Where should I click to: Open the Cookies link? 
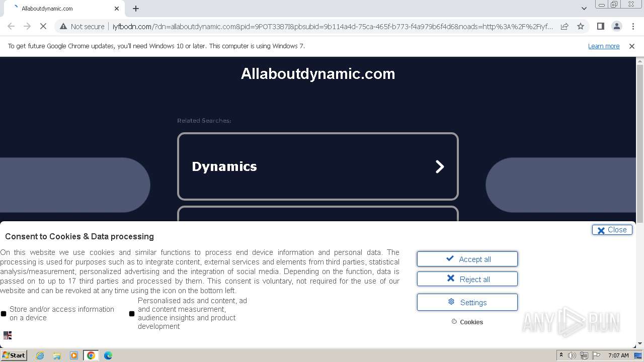pyautogui.click(x=467, y=322)
